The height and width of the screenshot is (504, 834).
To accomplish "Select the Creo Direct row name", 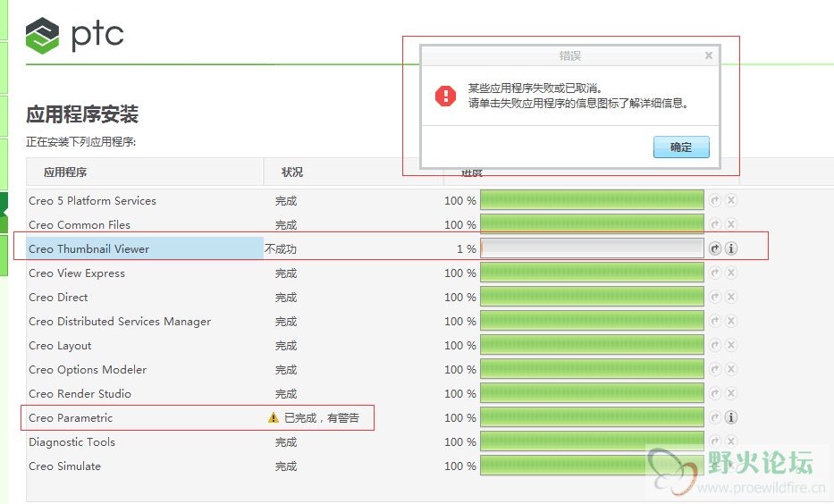I will pyautogui.click(x=58, y=298).
